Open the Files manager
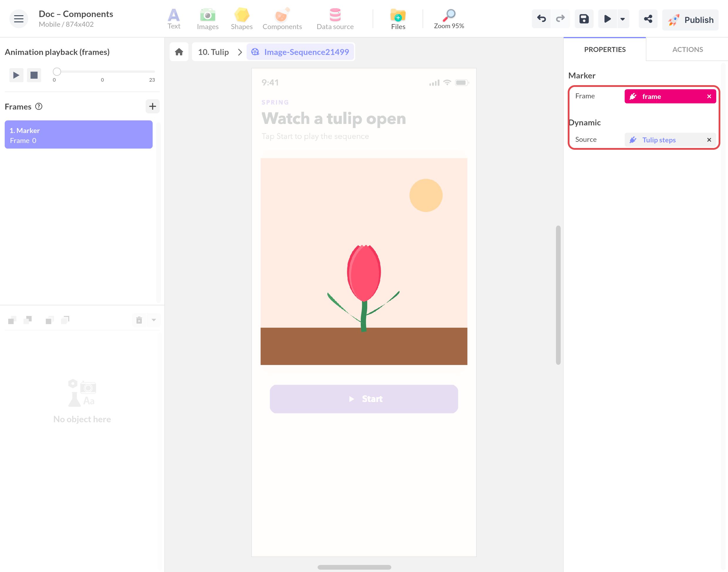 click(x=398, y=19)
